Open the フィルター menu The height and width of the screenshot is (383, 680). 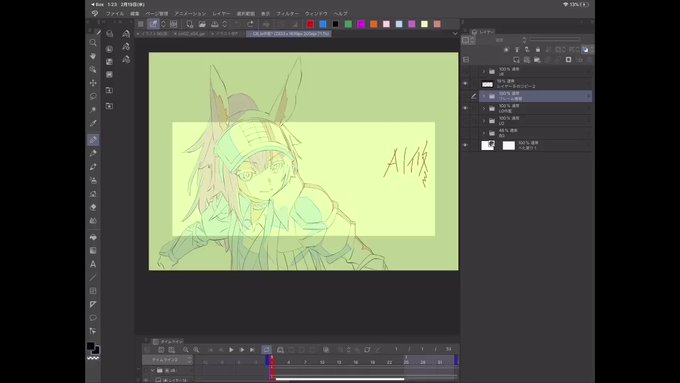(x=288, y=13)
